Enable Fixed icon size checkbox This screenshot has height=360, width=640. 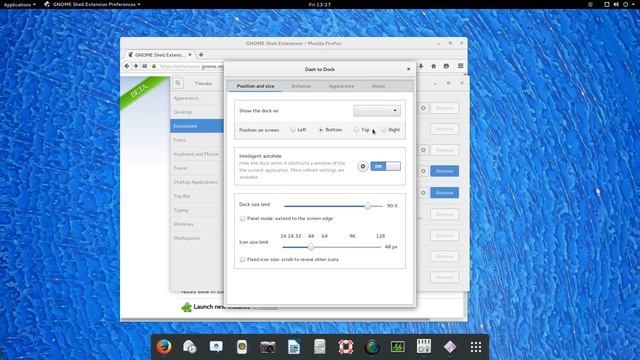click(x=242, y=260)
